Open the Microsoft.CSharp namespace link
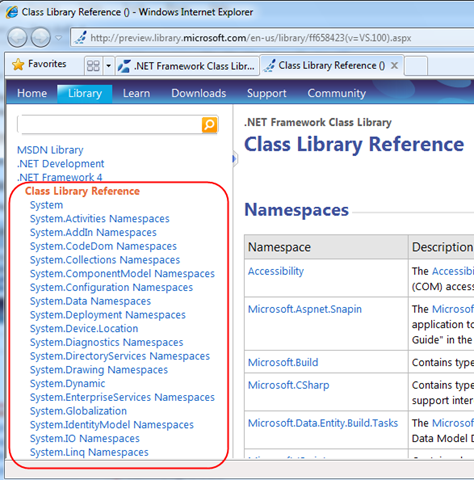 [x=289, y=385]
